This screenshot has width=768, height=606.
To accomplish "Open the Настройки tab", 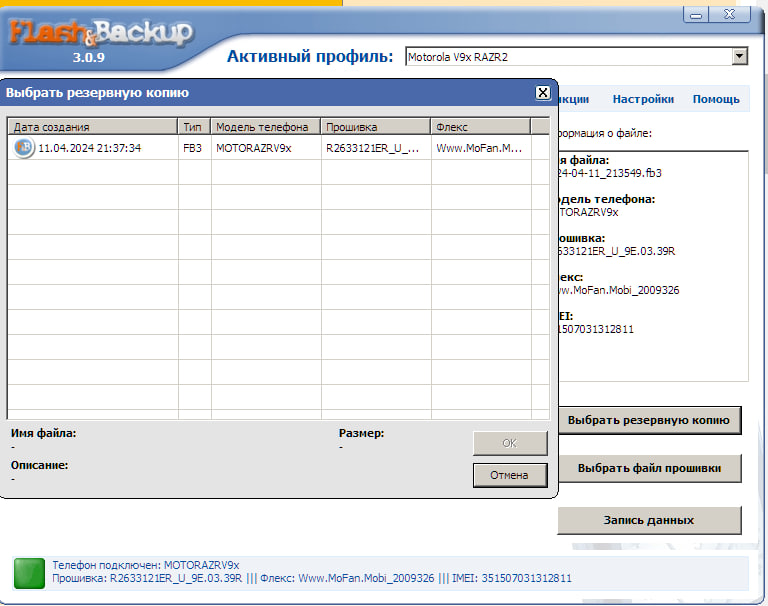I will (643, 99).
